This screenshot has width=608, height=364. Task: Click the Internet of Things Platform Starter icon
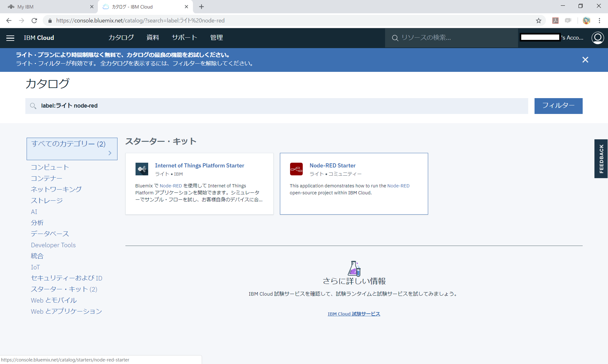click(142, 169)
